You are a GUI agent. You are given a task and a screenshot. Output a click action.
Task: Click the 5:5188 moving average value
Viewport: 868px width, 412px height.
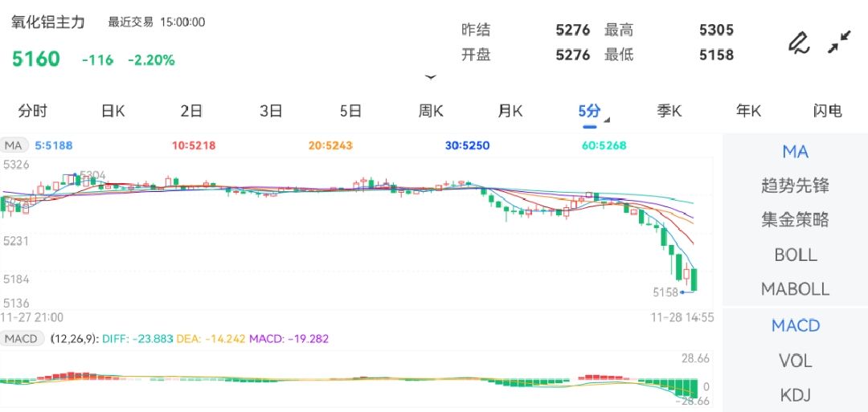54,146
